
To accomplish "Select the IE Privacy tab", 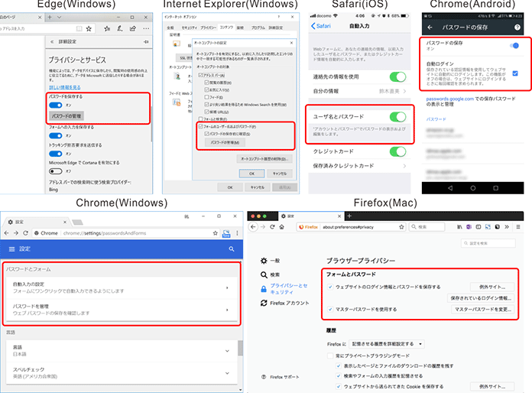I will (x=208, y=28).
